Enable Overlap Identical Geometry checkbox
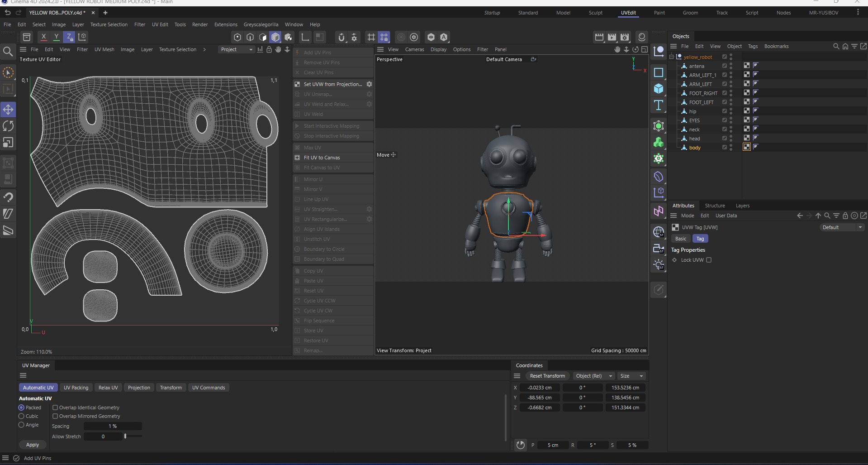Image resolution: width=868 pixels, height=465 pixels. (x=55, y=407)
